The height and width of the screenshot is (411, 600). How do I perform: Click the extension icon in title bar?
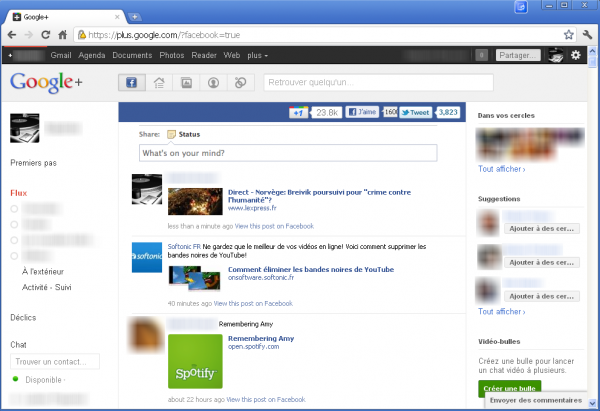pos(521,7)
